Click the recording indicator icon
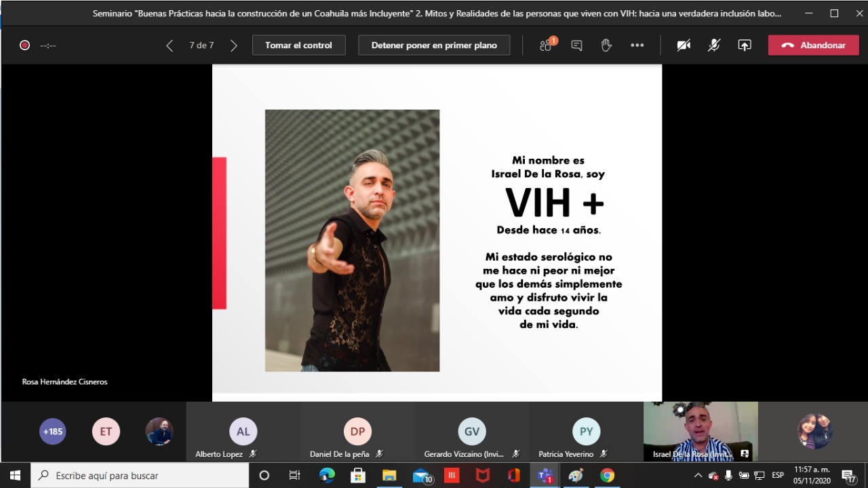Image resolution: width=868 pixels, height=488 pixels. pyautogui.click(x=24, y=45)
